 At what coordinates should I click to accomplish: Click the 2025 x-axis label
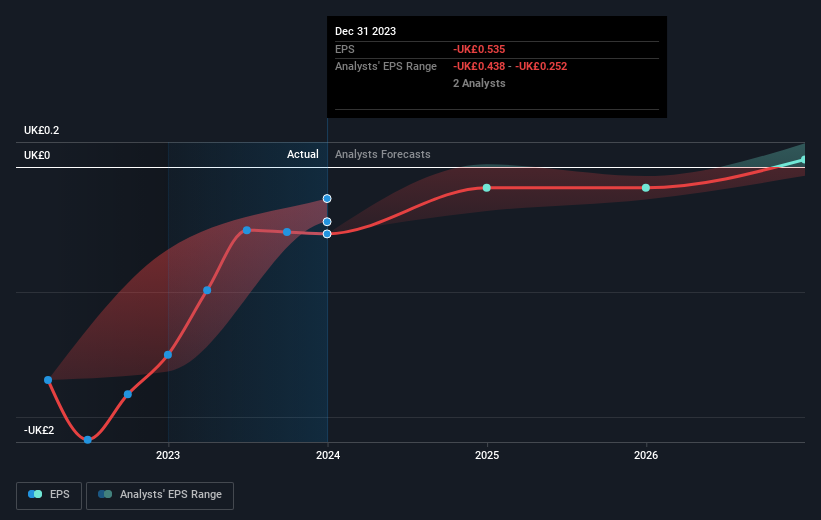[487, 456]
